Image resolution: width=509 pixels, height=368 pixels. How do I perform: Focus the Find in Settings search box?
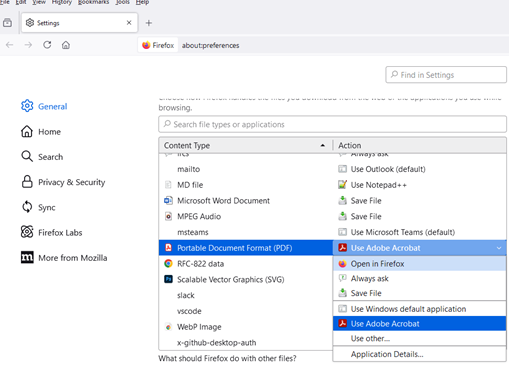(x=446, y=75)
